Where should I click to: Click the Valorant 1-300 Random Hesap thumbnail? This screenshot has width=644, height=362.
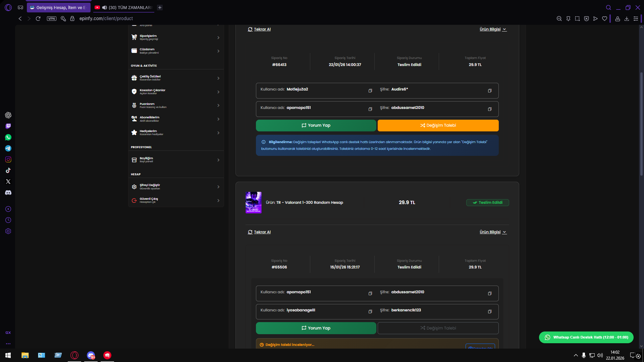click(254, 202)
